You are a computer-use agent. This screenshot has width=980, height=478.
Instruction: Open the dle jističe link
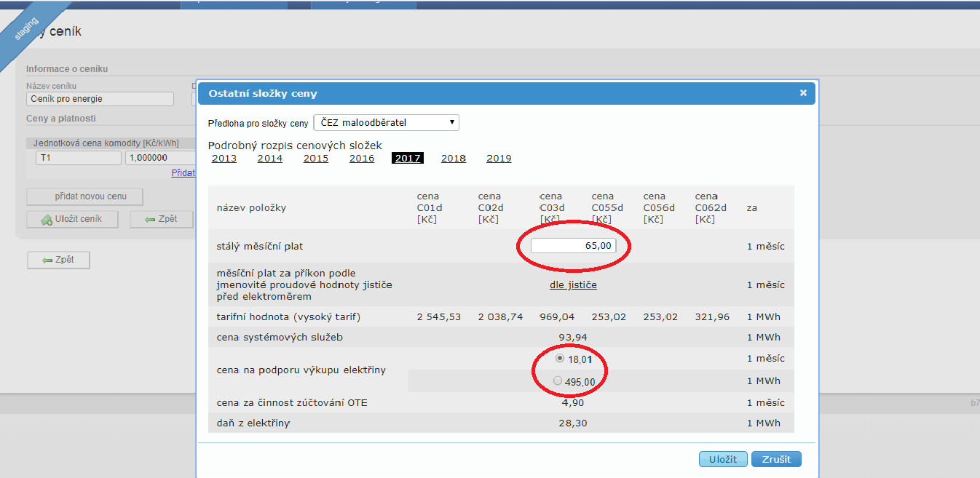pos(573,285)
